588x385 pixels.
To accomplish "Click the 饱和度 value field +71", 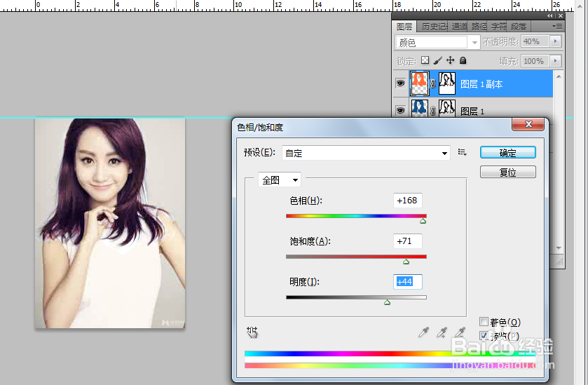I will coord(408,241).
